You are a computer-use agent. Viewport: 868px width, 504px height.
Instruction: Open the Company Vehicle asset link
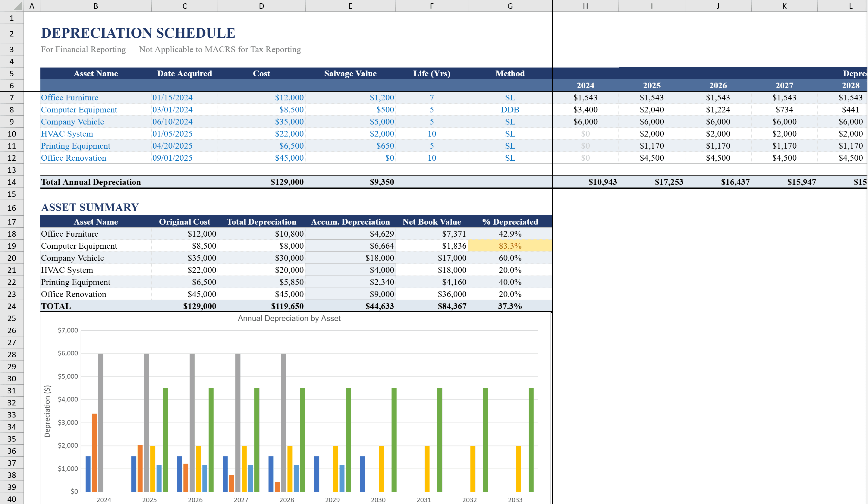(72, 121)
